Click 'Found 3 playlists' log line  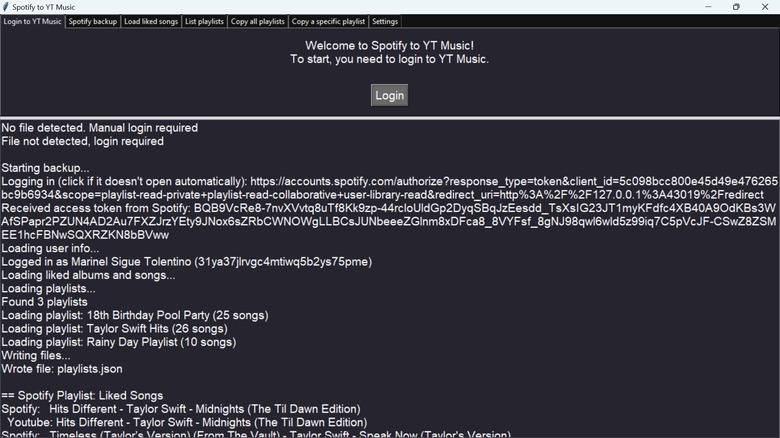pos(44,302)
